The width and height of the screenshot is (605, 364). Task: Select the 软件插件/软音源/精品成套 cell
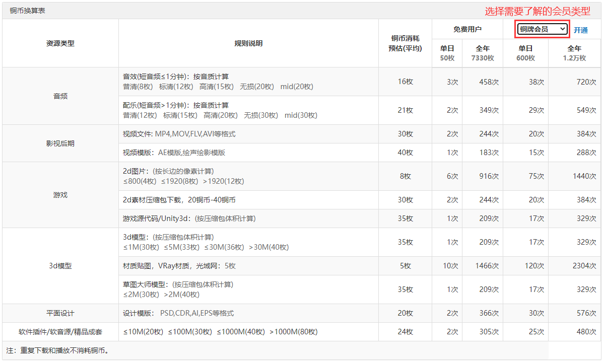(x=60, y=332)
